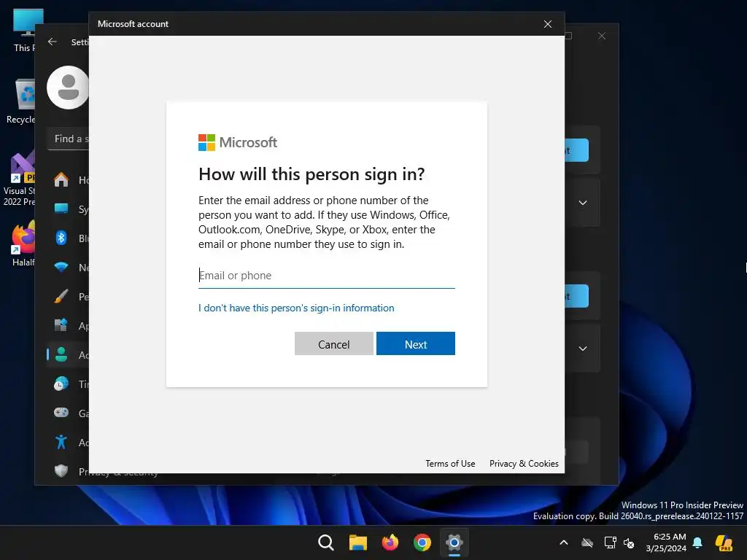747x560 pixels.
Task: Show hidden system tray icons
Action: (x=564, y=542)
